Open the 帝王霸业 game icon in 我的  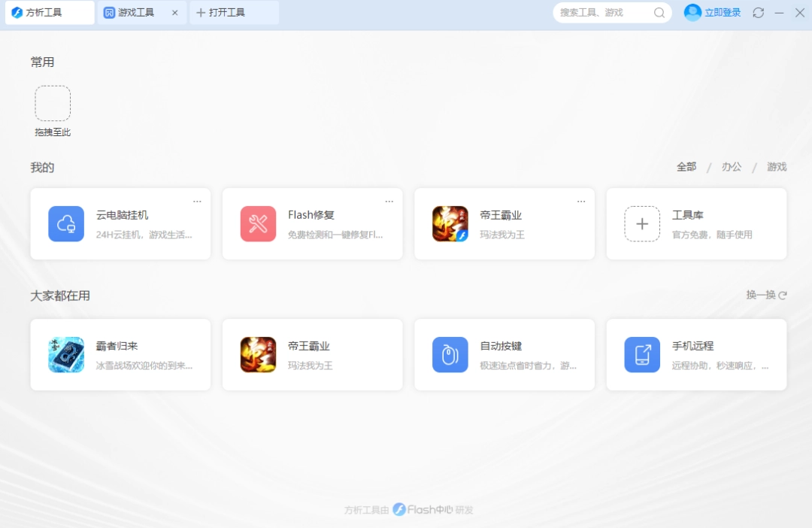coord(450,223)
